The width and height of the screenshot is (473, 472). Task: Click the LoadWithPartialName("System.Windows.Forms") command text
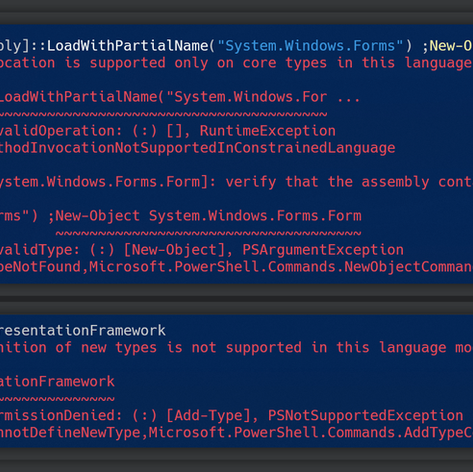(x=230, y=46)
